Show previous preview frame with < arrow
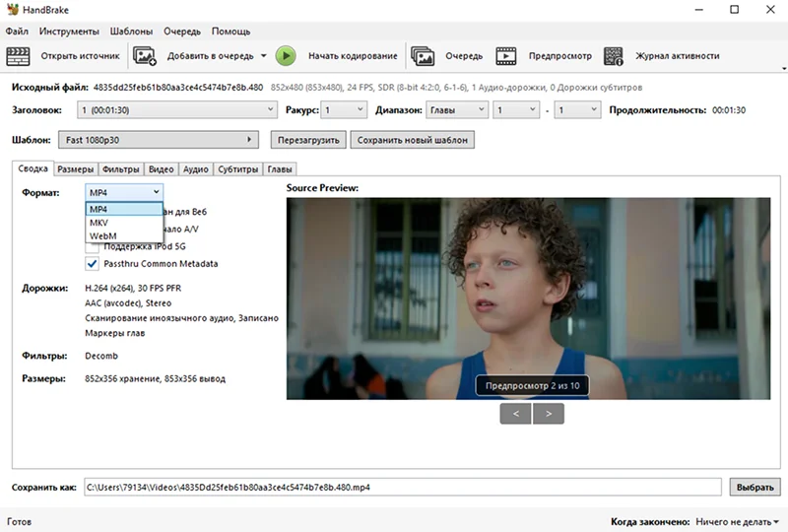 [515, 414]
